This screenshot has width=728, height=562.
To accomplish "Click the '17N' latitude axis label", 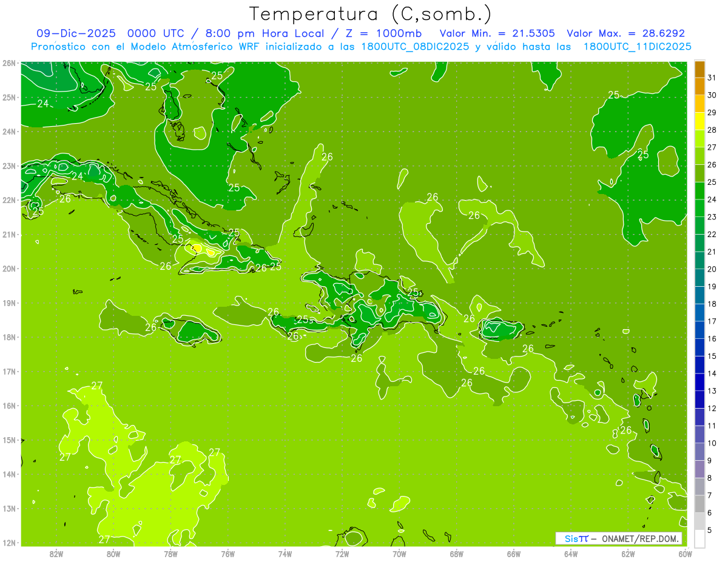I will (x=9, y=372).
